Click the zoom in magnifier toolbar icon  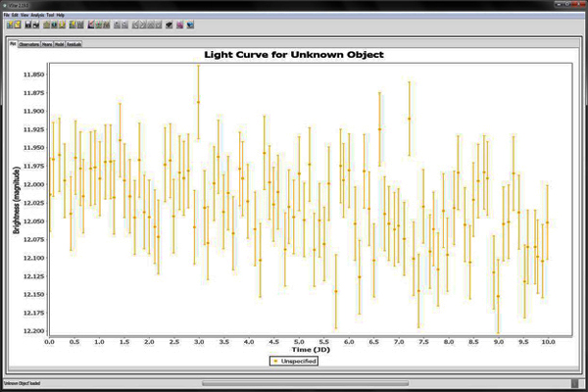116,24
